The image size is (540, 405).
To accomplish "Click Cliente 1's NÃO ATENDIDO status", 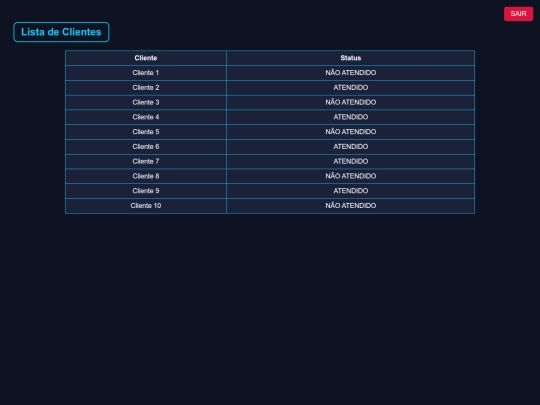I will [351, 73].
